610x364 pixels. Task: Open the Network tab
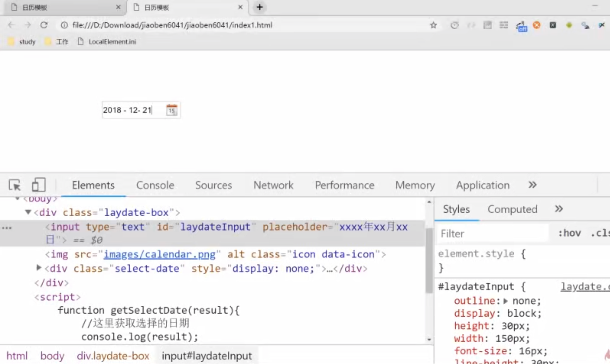pos(273,185)
